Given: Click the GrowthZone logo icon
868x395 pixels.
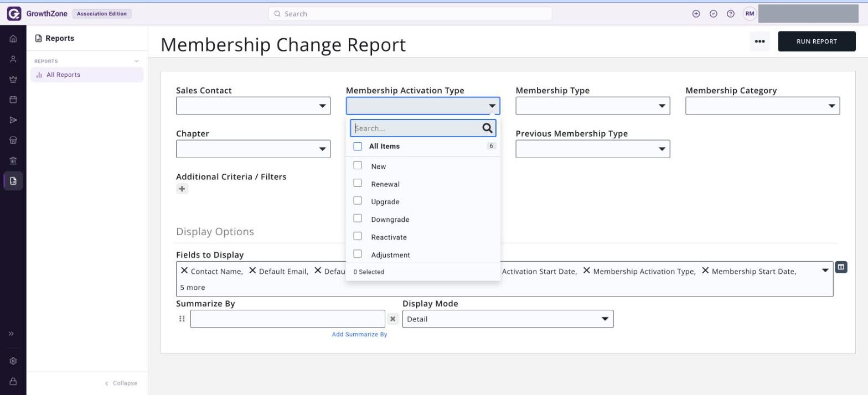Looking at the screenshot, I should tap(14, 14).
